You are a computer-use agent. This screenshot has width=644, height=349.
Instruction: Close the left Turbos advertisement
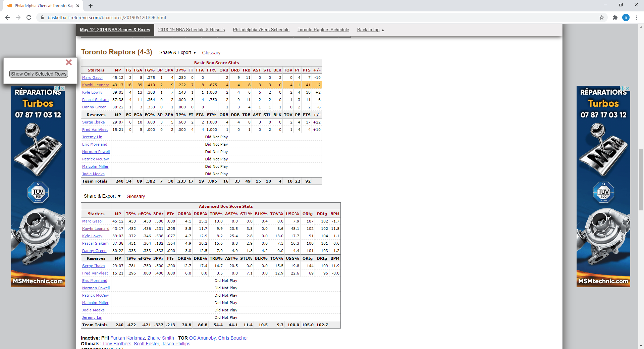pos(62,88)
